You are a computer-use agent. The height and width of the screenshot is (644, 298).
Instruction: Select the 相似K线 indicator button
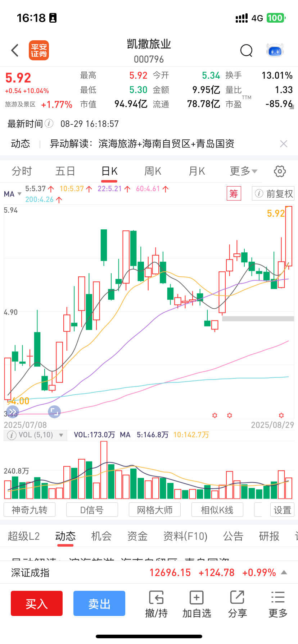tap(217, 510)
